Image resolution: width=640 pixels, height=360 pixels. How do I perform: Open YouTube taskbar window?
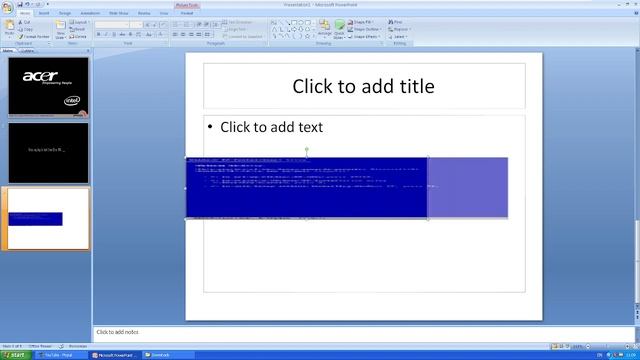click(x=61, y=356)
